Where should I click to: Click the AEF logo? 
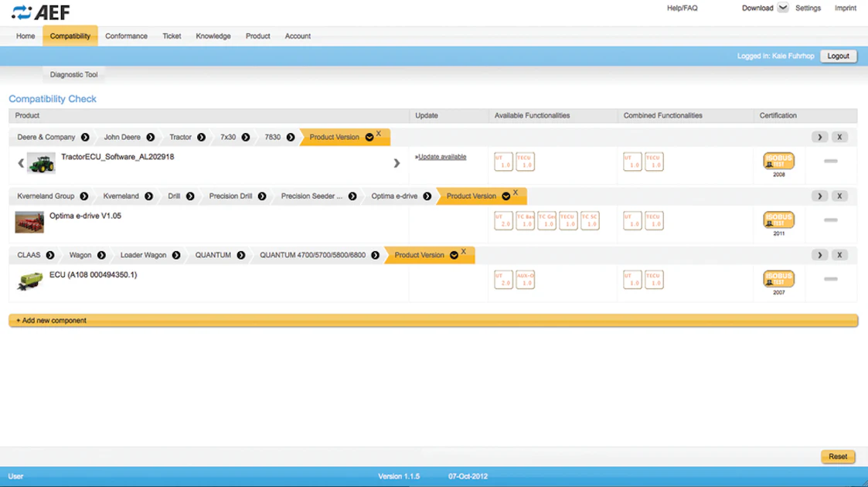(x=40, y=12)
